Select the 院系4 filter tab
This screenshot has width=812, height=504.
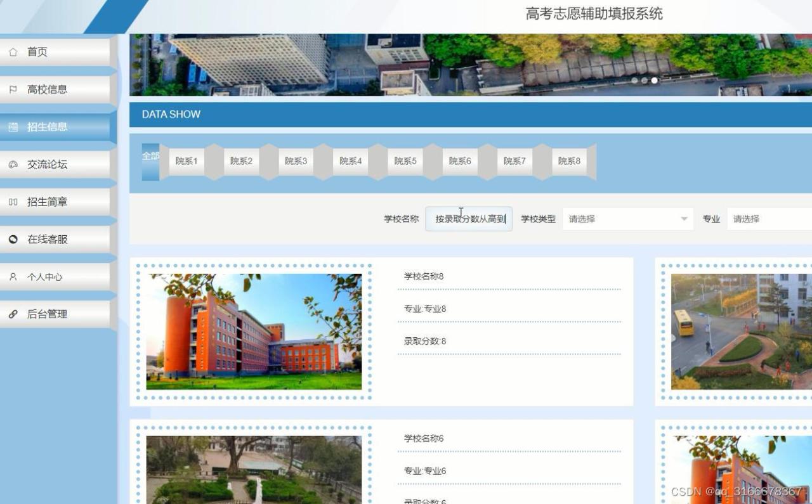[350, 161]
